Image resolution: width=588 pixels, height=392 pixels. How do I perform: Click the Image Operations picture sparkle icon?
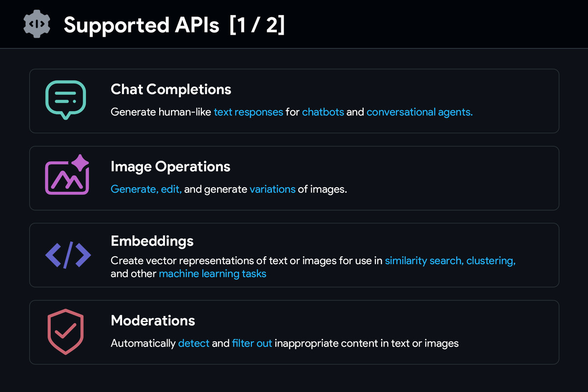(67, 174)
